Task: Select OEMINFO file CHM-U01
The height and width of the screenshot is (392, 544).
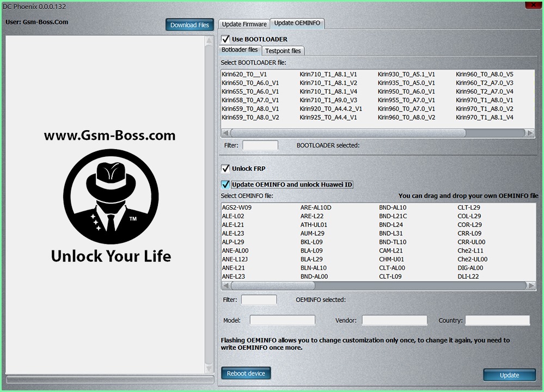Action: pos(392,260)
